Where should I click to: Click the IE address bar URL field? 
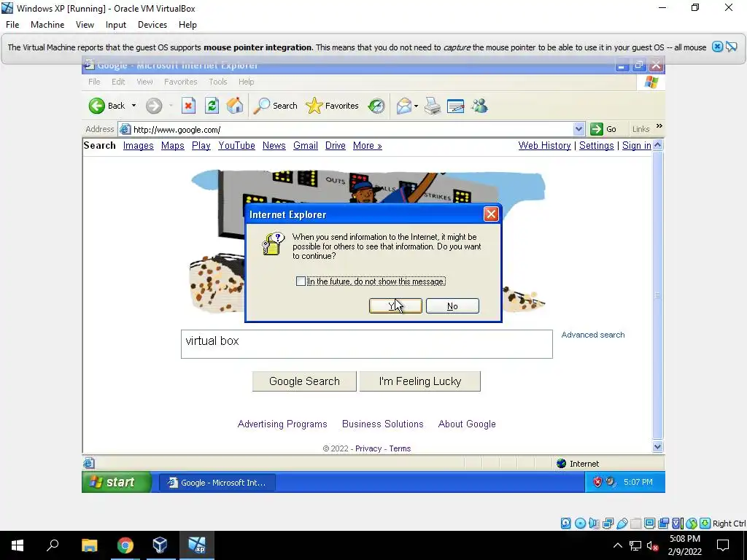[352, 130]
